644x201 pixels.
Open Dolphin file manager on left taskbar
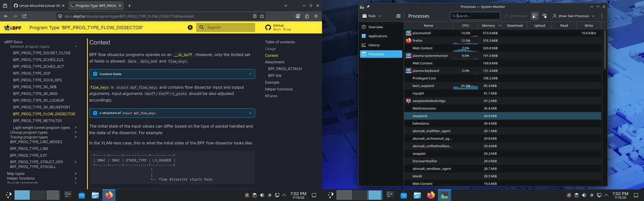[95, 195]
